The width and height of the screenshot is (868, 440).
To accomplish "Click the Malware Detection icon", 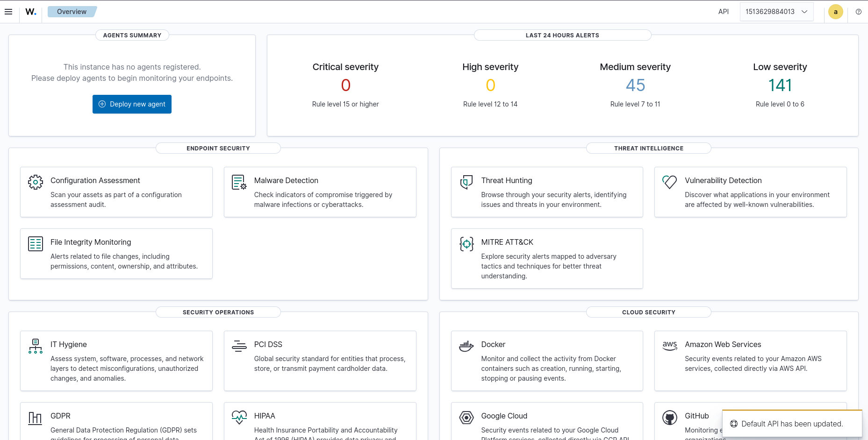I will click(238, 182).
